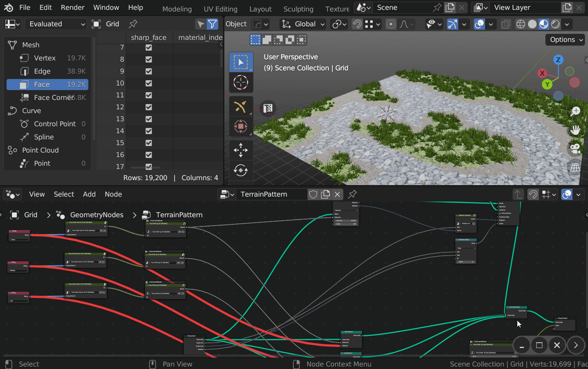Toggle sharp_face checkbox in row 10
This screenshot has width=588, height=369.
pos(149,83)
